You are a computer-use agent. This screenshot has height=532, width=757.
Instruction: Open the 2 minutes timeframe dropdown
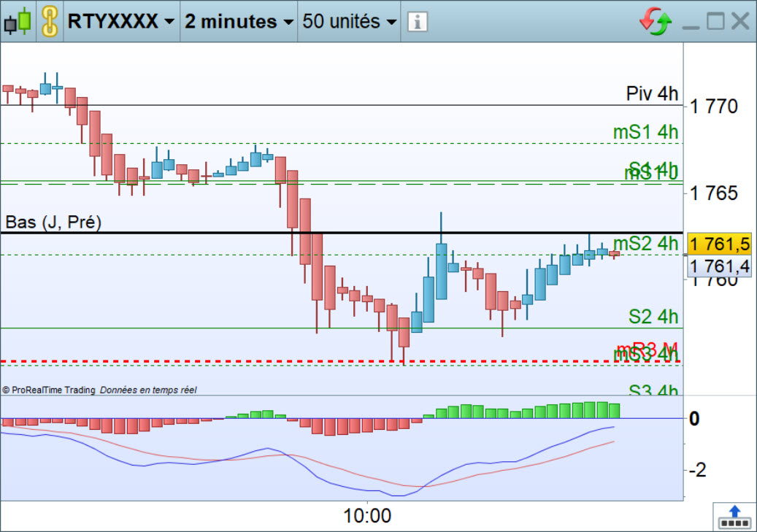(239, 21)
